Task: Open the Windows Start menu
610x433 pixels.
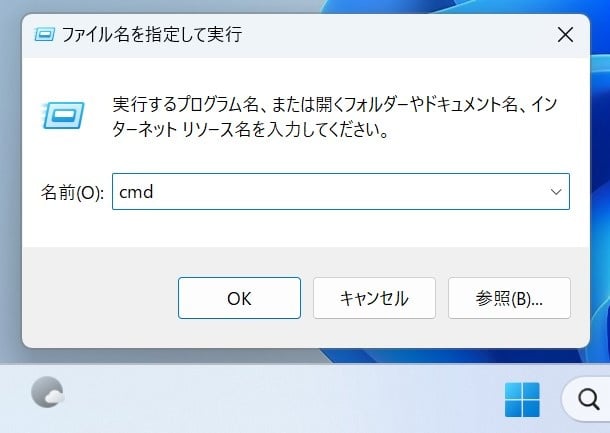Action: tap(522, 400)
